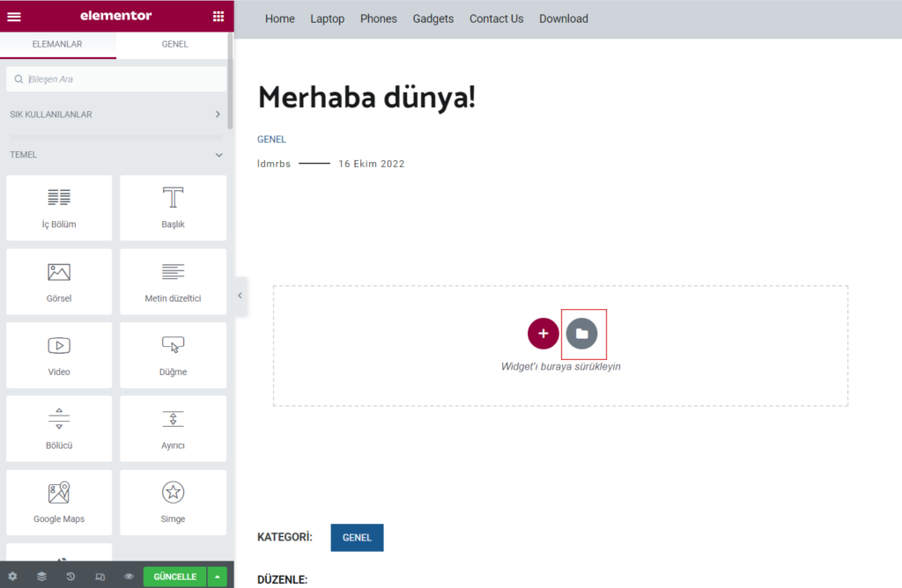This screenshot has width=902, height=588.
Task: Open the Elementor hamburger menu
Action: [14, 16]
